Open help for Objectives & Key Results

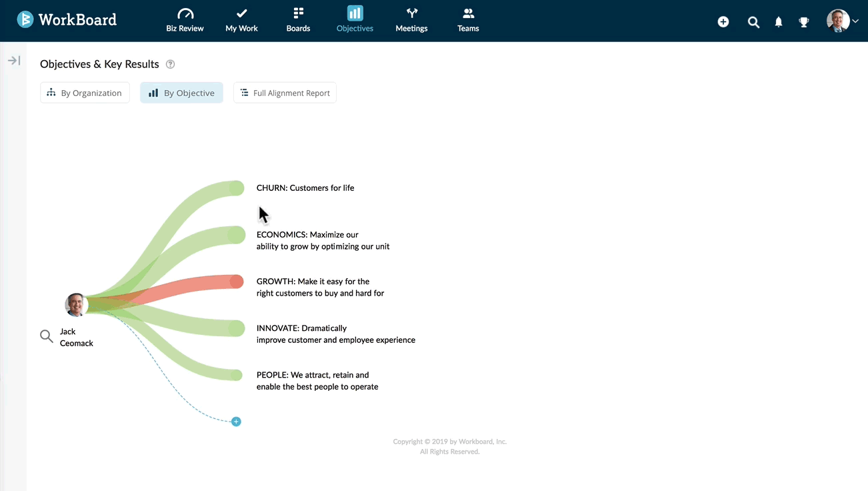[170, 65]
